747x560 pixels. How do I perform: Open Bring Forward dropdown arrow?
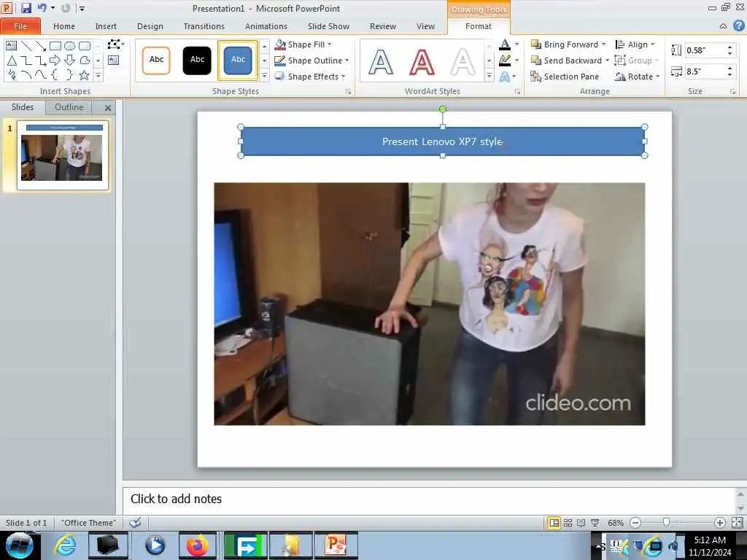tap(603, 44)
